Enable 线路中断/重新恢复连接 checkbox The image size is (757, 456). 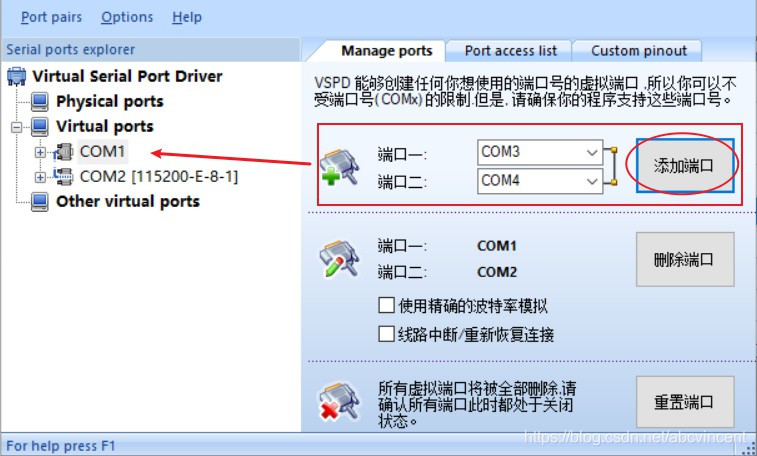tap(386, 334)
